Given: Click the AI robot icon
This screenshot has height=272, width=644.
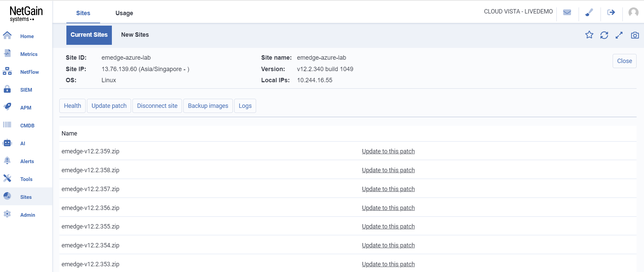Looking at the screenshot, I should point(7,143).
